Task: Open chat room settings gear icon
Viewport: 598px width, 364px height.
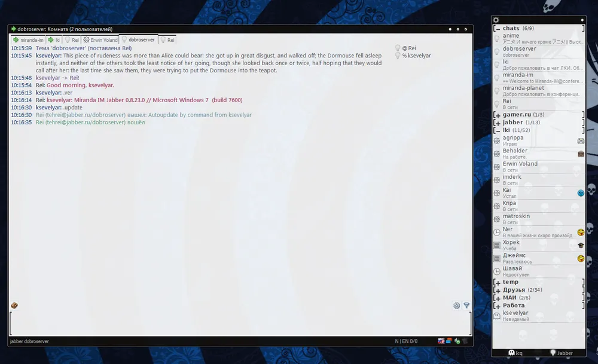Action: pyautogui.click(x=456, y=305)
